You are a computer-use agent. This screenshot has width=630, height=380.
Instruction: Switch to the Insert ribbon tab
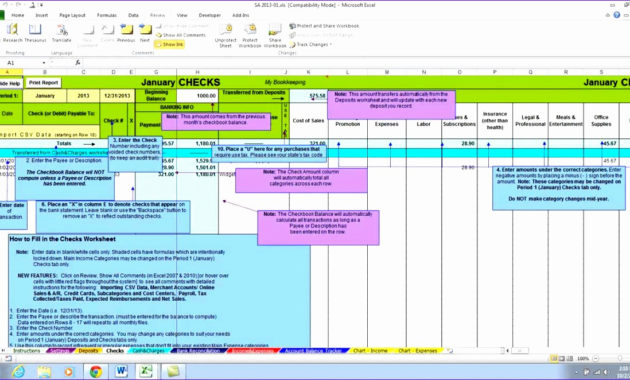[42, 15]
